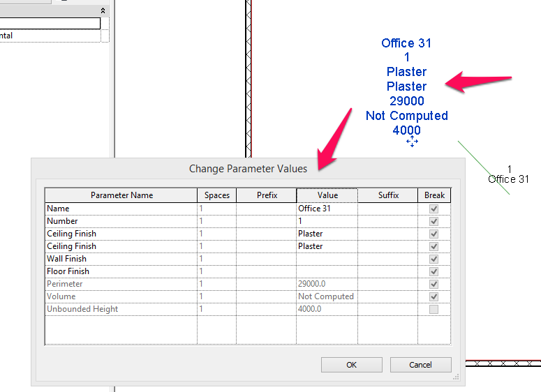Confirm changes with the OK button
Screen dimensions: 541x392
[352, 365]
